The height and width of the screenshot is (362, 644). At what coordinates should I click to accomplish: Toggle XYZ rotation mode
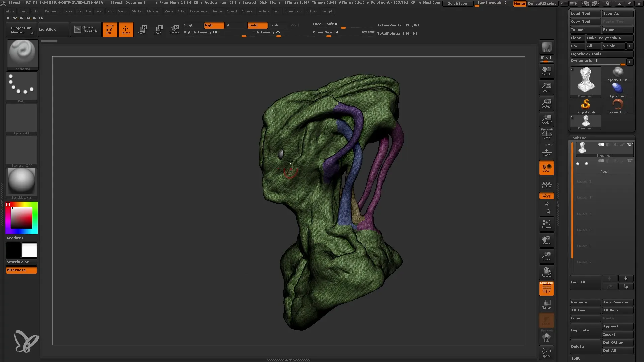tap(546, 196)
